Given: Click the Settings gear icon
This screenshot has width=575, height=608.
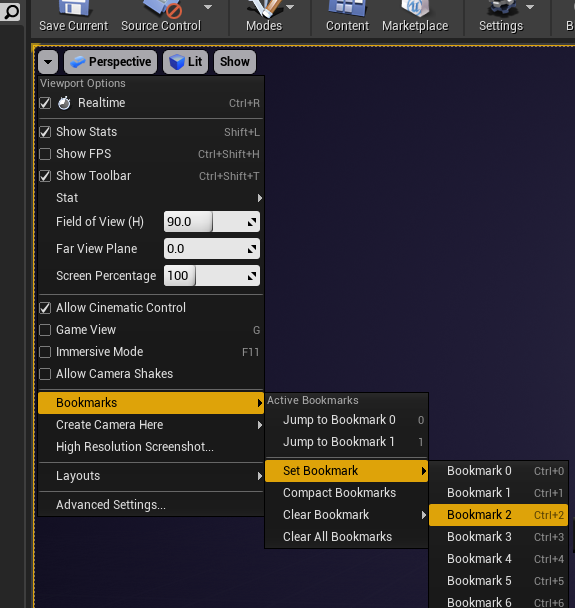Looking at the screenshot, I should pyautogui.click(x=502, y=8).
